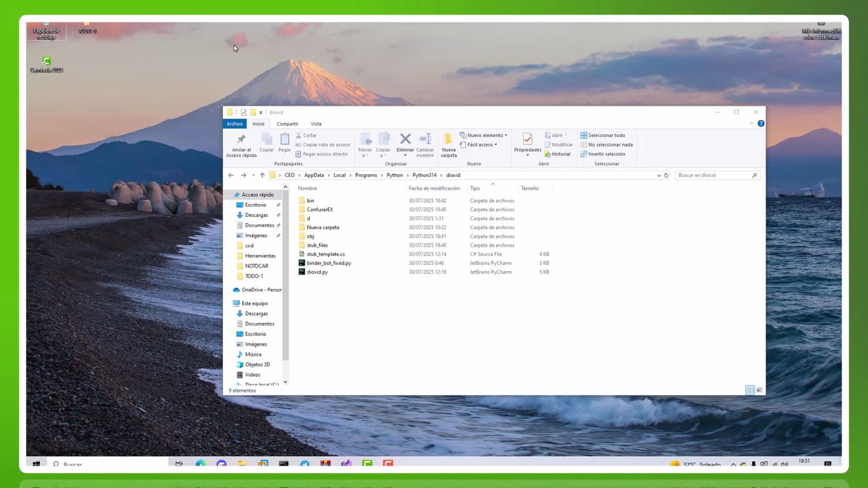868x488 pixels.
Task: Click the Buscar en dioxid search field
Action: (x=712, y=175)
